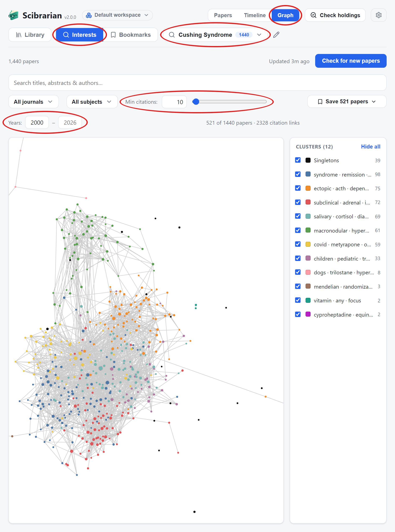Switch to the Timeline view tab
The width and height of the screenshot is (395, 532).
(x=255, y=15)
